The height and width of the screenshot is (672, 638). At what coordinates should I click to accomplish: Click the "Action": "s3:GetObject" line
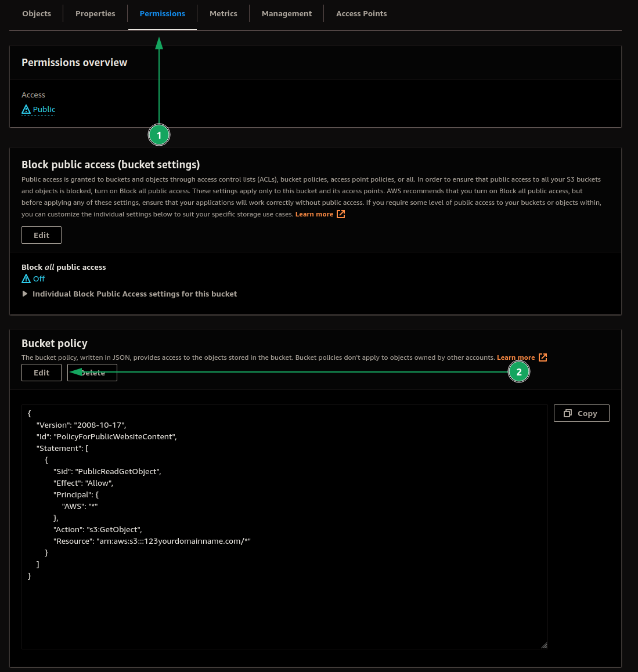[98, 530]
